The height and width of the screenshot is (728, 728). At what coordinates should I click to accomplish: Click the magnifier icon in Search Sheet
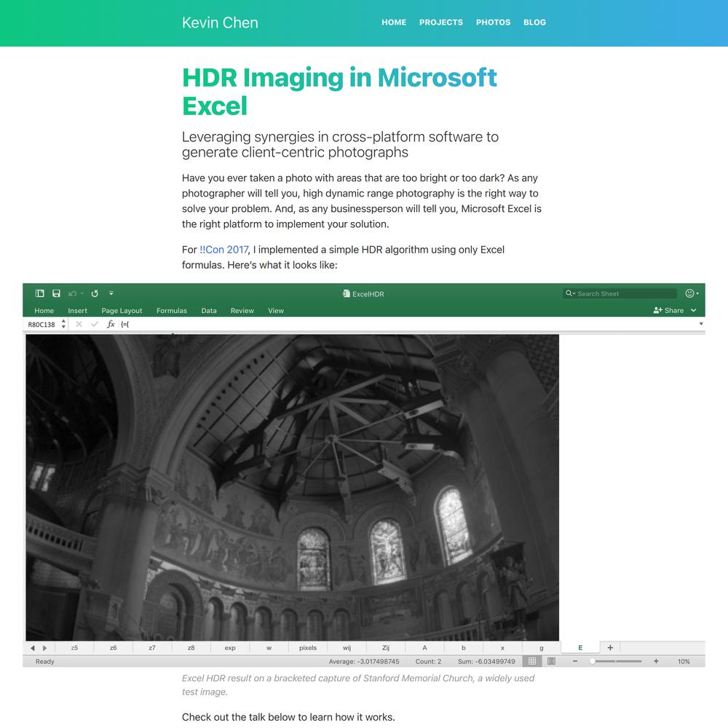[x=569, y=293]
